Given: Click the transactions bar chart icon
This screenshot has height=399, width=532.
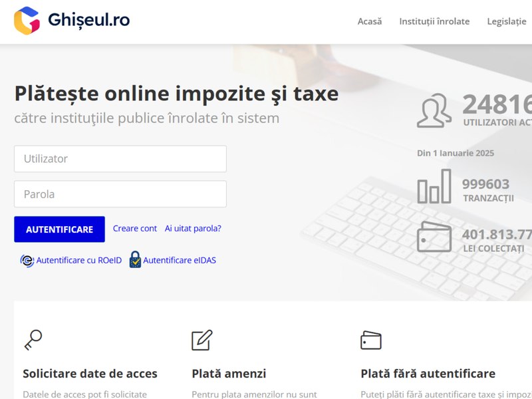Looking at the screenshot, I should [434, 186].
